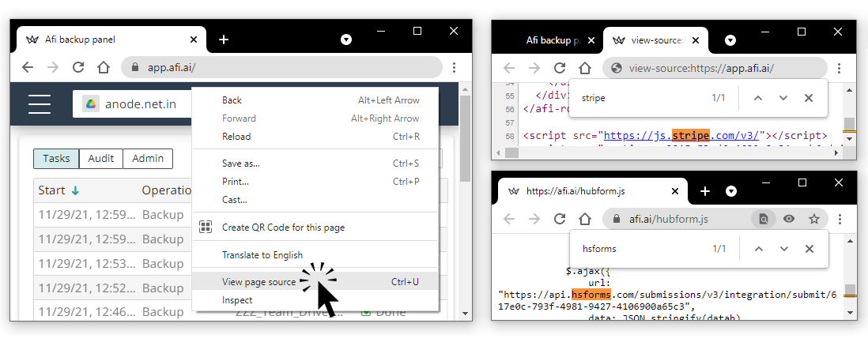Viewport: 868px width, 346px height.
Task: Go Home in hubform.js window
Action: pos(585,219)
